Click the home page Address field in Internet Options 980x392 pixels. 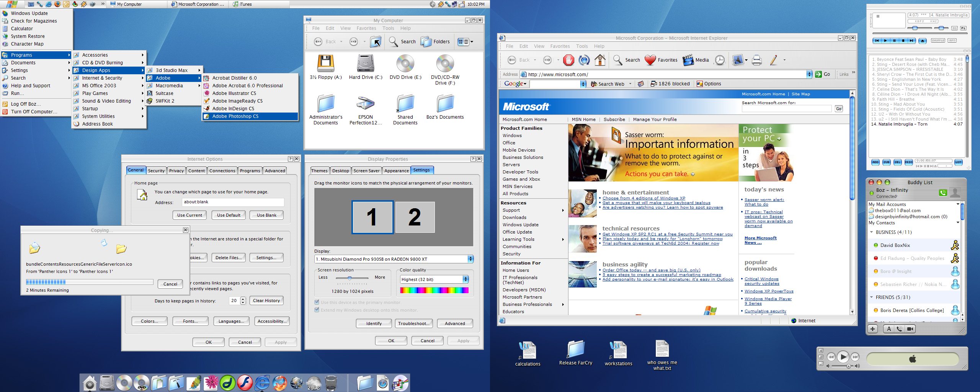point(233,202)
